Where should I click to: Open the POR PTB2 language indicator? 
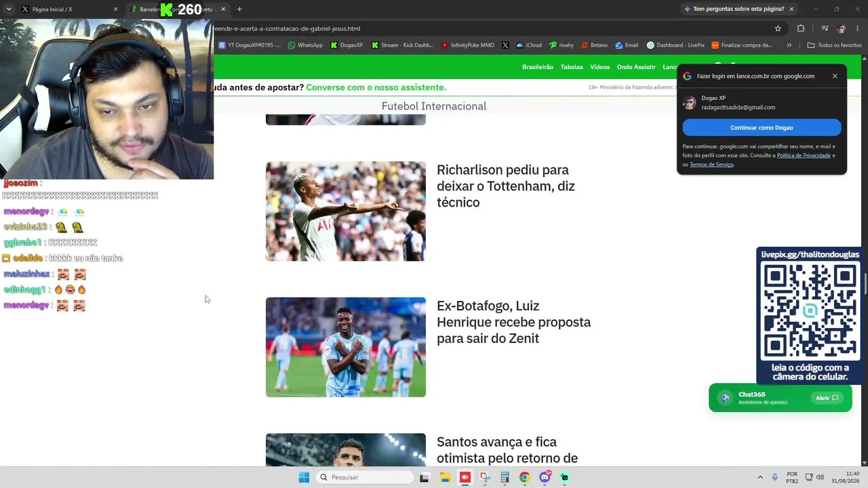[x=792, y=477]
